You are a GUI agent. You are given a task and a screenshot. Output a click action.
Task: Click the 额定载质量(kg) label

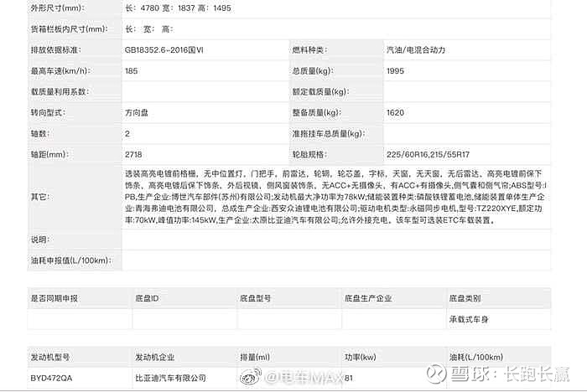[320, 91]
